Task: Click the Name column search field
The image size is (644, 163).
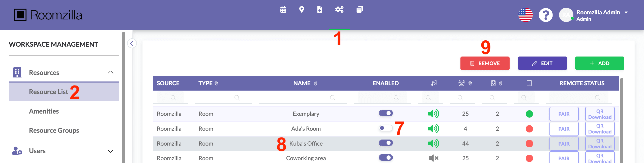Action: tap(303, 98)
